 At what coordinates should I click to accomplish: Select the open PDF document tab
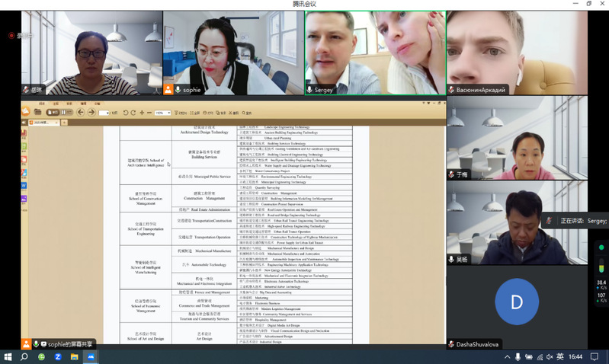click(x=42, y=122)
